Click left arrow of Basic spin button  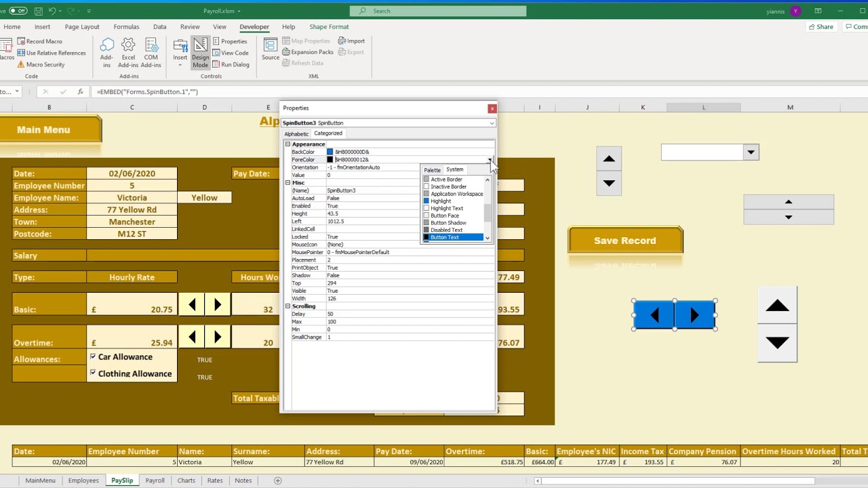pos(192,305)
